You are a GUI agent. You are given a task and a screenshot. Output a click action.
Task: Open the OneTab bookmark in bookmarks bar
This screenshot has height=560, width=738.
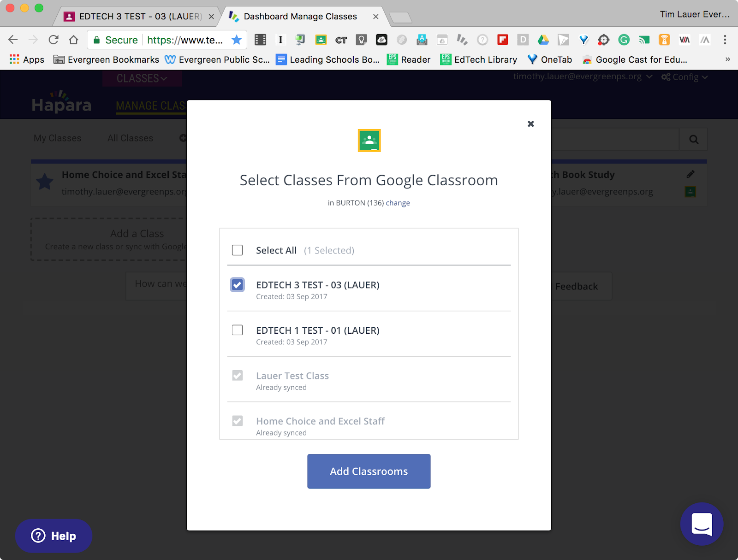click(550, 59)
